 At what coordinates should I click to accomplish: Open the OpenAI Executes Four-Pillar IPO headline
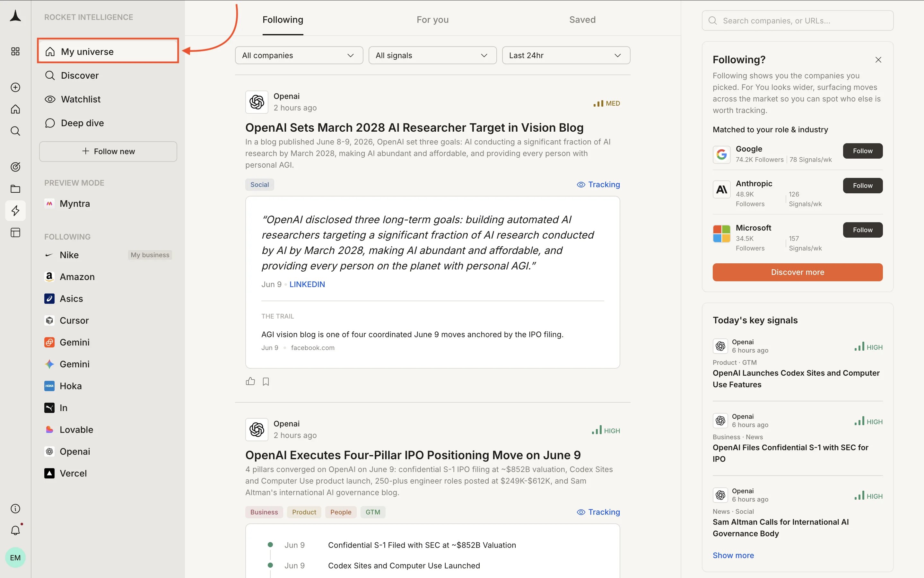413,455
